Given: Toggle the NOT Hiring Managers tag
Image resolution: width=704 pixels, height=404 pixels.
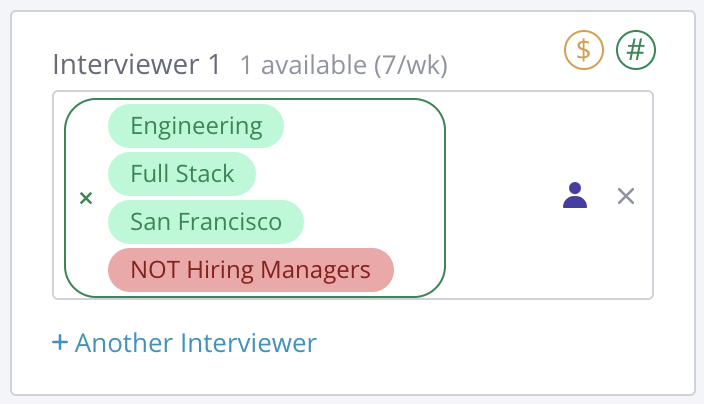Looking at the screenshot, I should [250, 270].
